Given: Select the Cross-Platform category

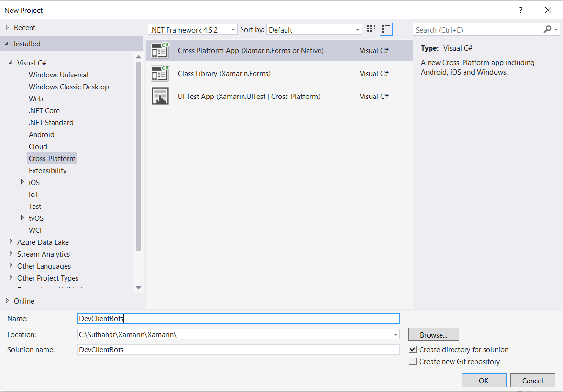Looking at the screenshot, I should (52, 158).
